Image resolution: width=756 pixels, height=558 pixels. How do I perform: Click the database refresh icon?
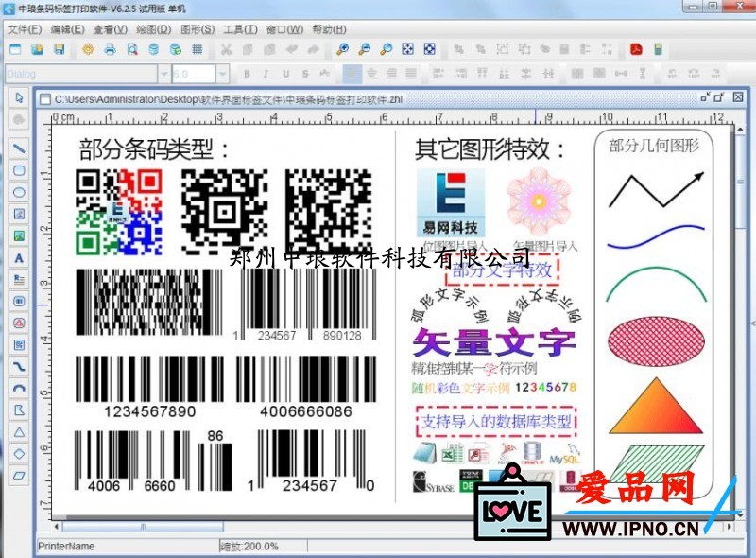click(x=176, y=49)
